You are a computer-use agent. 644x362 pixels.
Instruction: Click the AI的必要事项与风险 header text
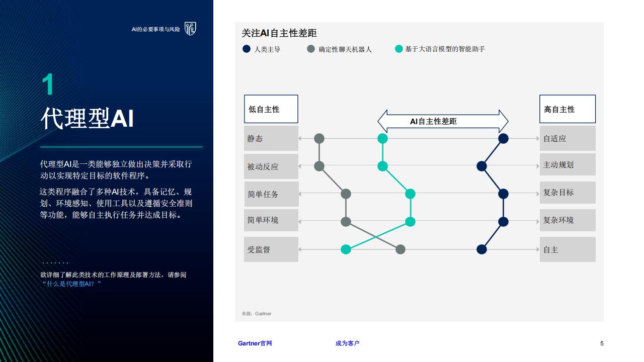pyautogui.click(x=156, y=30)
